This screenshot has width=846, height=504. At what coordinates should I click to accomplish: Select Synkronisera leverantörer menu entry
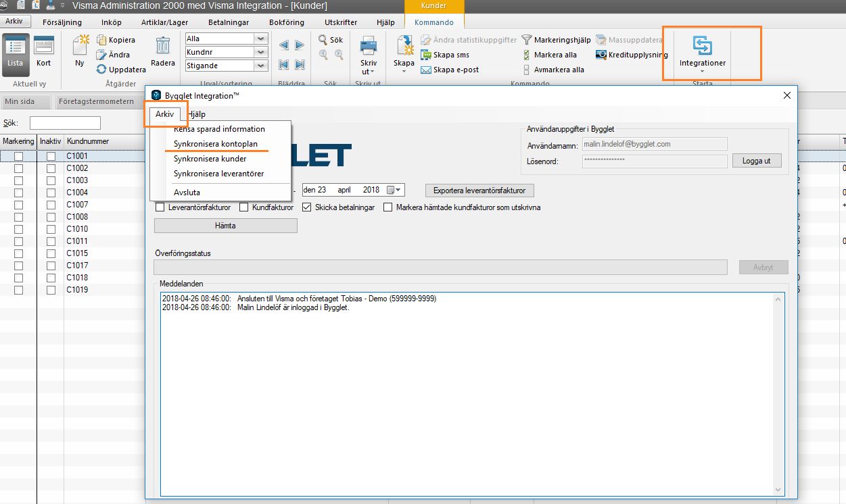(218, 174)
